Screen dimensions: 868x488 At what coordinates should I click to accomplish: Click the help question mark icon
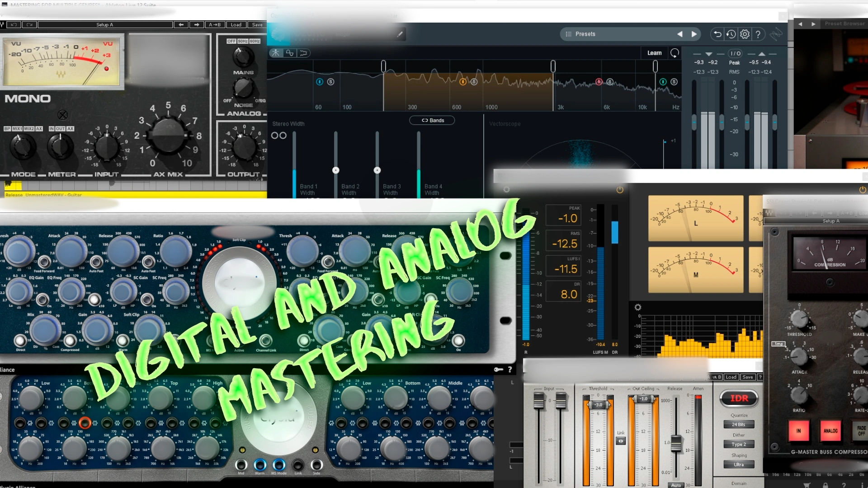click(758, 34)
